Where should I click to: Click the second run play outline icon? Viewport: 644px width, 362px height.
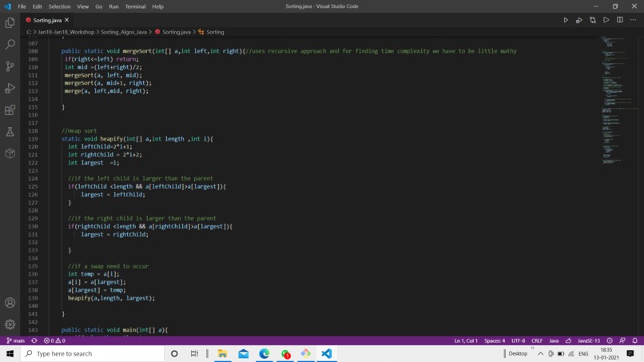coord(606,20)
